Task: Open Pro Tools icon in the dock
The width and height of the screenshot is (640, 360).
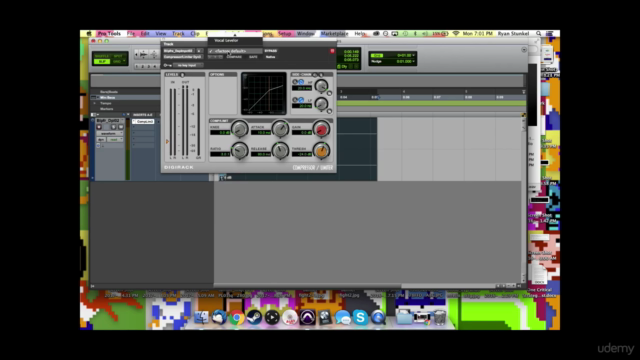Action: tap(307, 317)
